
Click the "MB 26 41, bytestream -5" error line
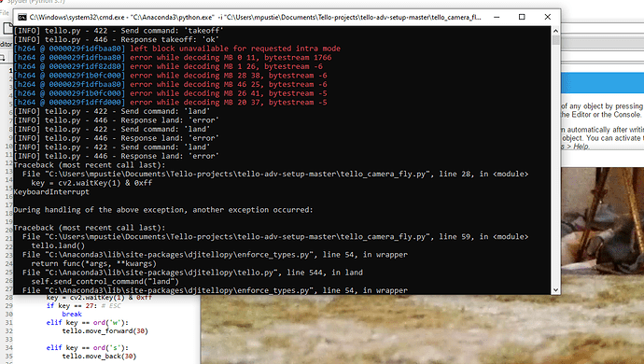171,93
